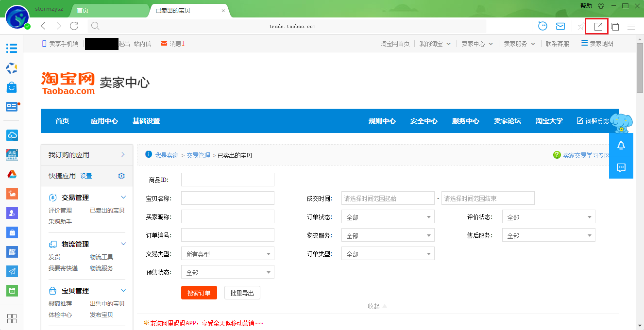Screen dimensions: 644x330
Task: Click the user avatar at top left
Action: pos(17,17)
